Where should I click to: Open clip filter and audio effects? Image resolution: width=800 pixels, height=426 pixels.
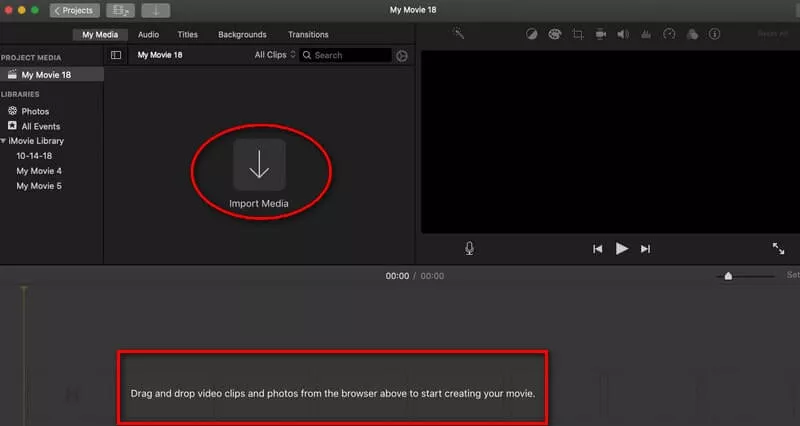tap(692, 34)
